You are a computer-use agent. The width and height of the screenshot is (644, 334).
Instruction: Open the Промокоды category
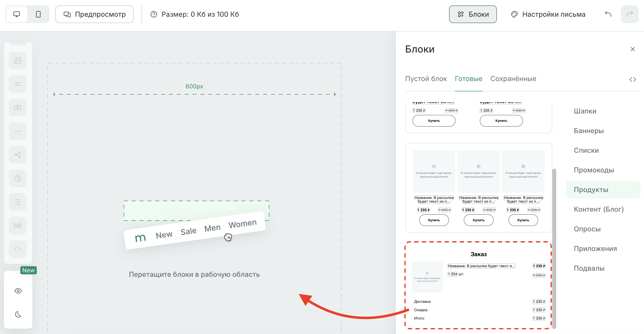pyautogui.click(x=603, y=170)
